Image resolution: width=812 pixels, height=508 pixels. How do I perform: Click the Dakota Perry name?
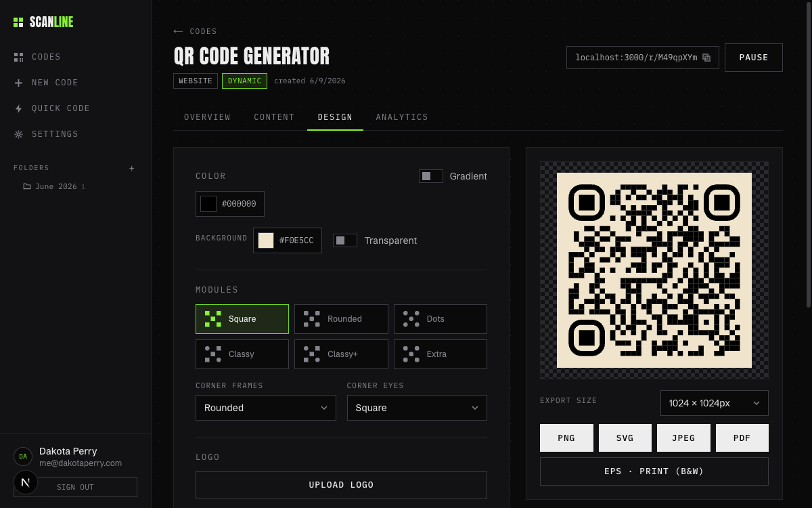click(x=68, y=451)
